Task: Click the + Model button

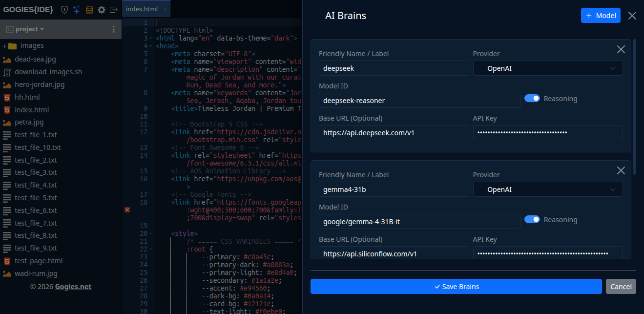Action: pyautogui.click(x=601, y=16)
